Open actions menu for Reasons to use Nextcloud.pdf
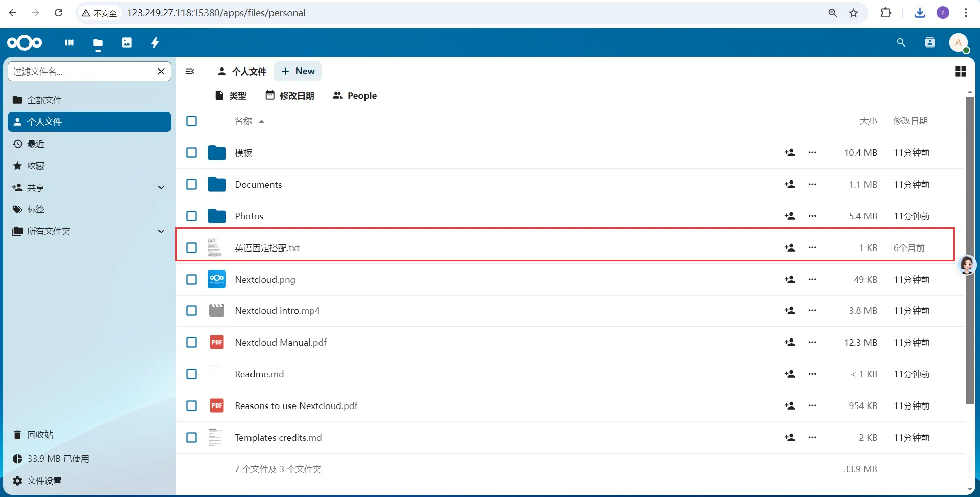Viewport: 980px width, 497px height. tap(812, 405)
